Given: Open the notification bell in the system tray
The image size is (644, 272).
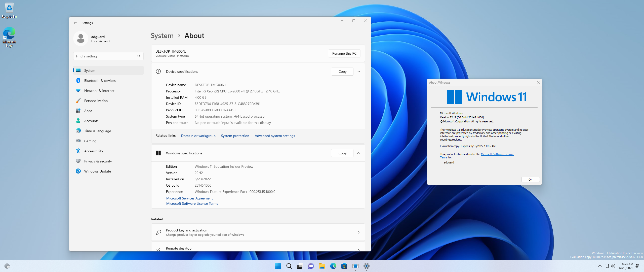Looking at the screenshot, I should (x=637, y=266).
